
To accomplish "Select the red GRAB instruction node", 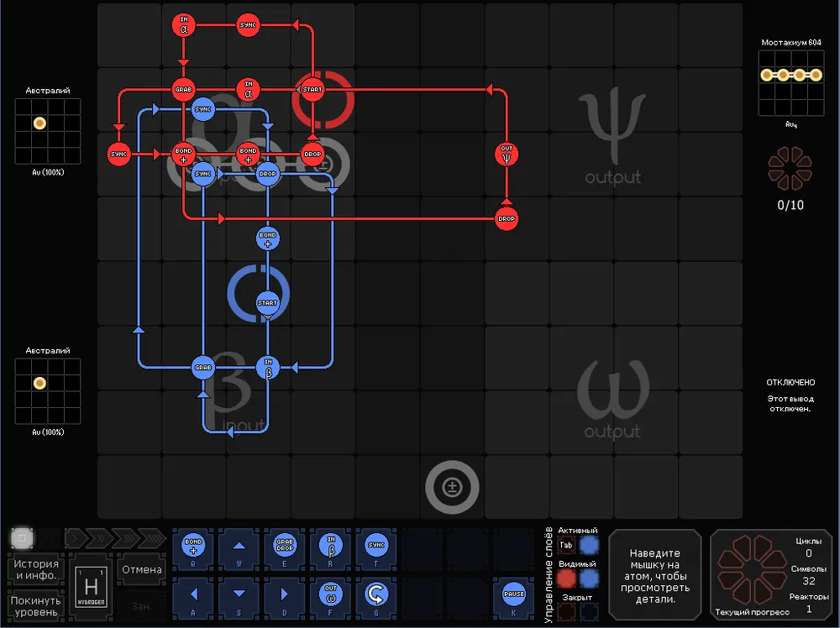I will tap(183, 89).
